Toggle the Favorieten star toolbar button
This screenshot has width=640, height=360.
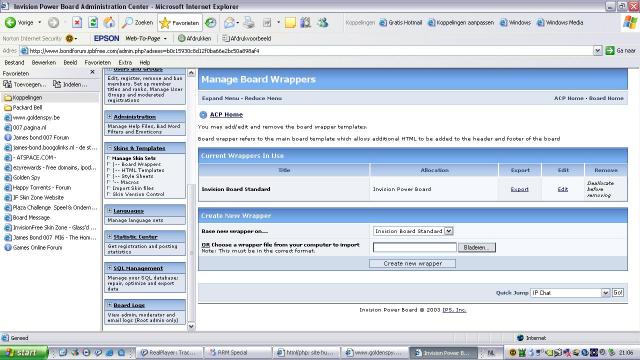pyautogui.click(x=180, y=23)
